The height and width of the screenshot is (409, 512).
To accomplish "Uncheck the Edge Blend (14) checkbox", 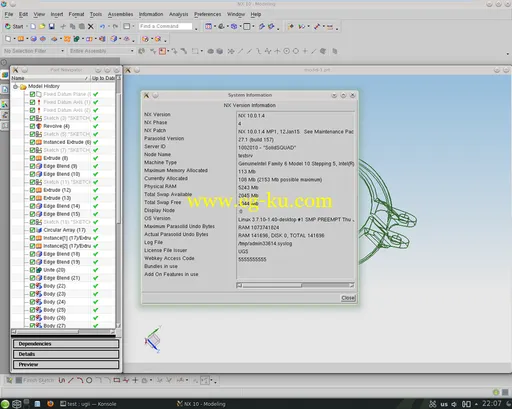I will point(32,206).
